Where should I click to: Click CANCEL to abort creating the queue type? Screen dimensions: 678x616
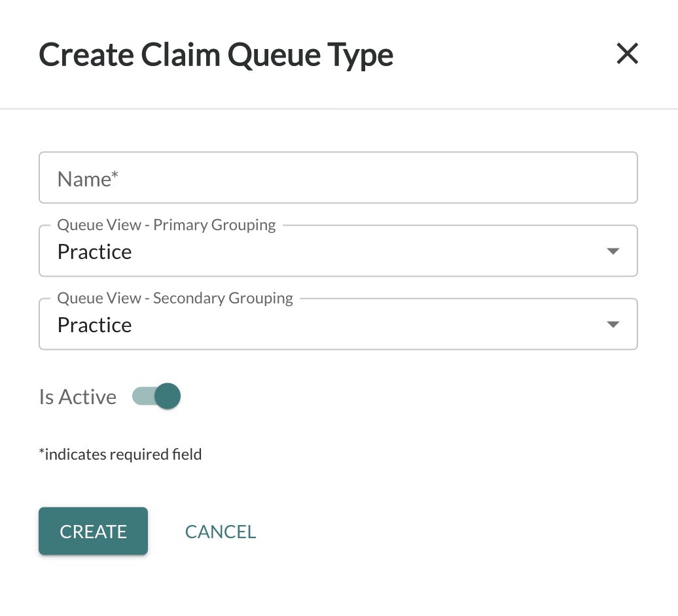coord(221,531)
